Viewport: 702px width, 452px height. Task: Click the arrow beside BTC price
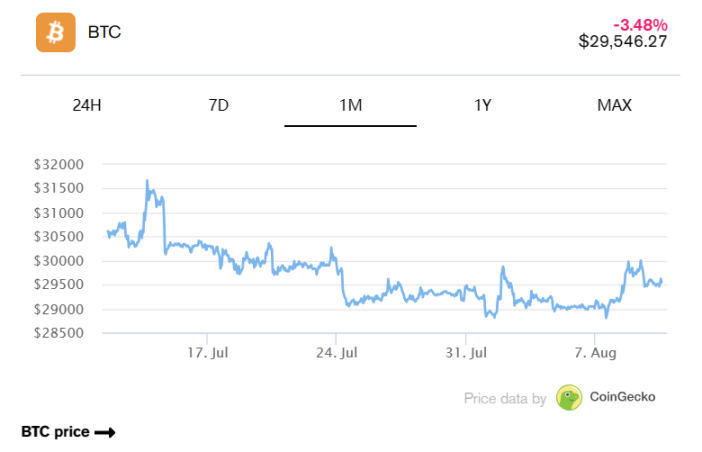105,432
